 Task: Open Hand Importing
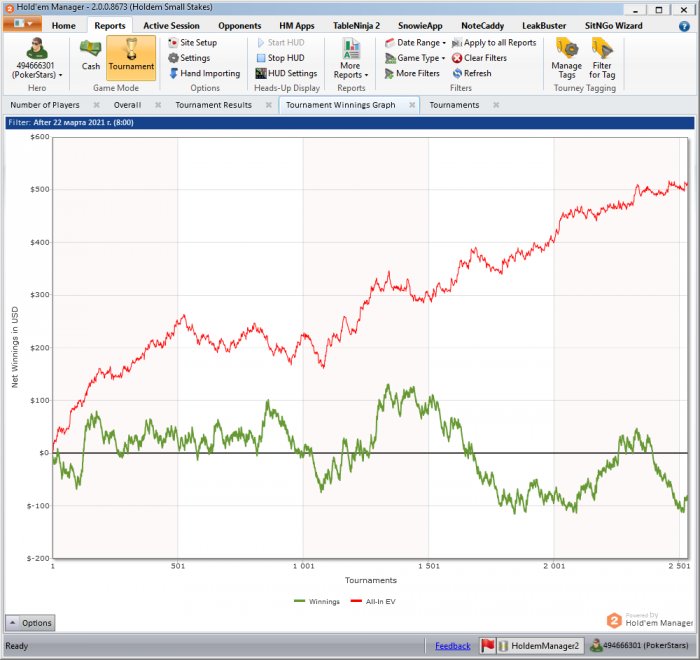(x=204, y=73)
